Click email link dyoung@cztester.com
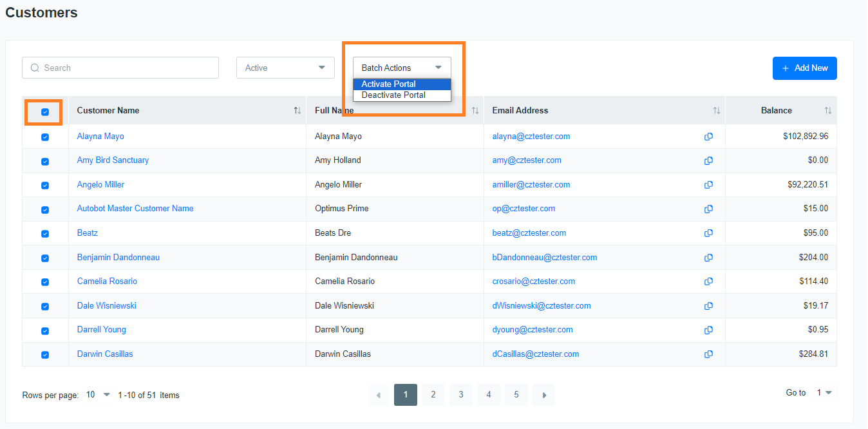The height and width of the screenshot is (429, 868). [533, 330]
